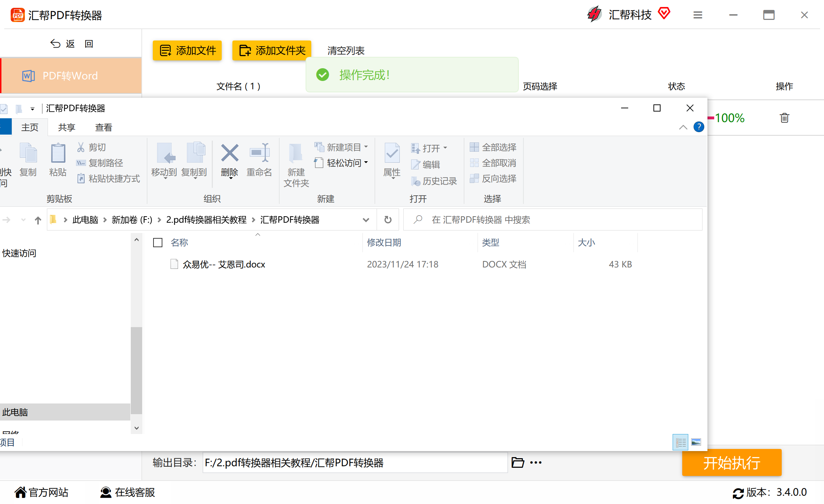Click the 汇帮科技 logo icon
The width and height of the screenshot is (824, 504).
point(594,14)
